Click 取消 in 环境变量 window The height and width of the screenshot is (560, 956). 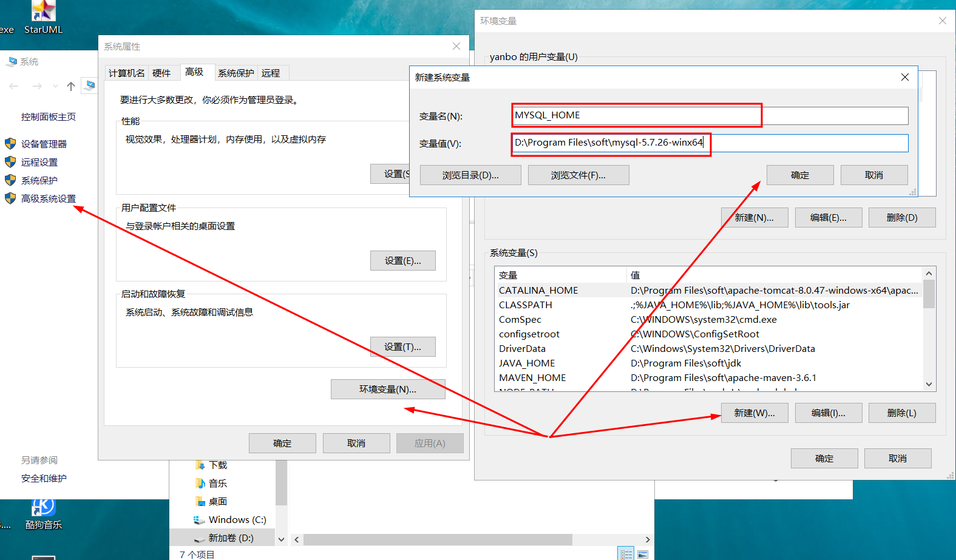pyautogui.click(x=898, y=458)
